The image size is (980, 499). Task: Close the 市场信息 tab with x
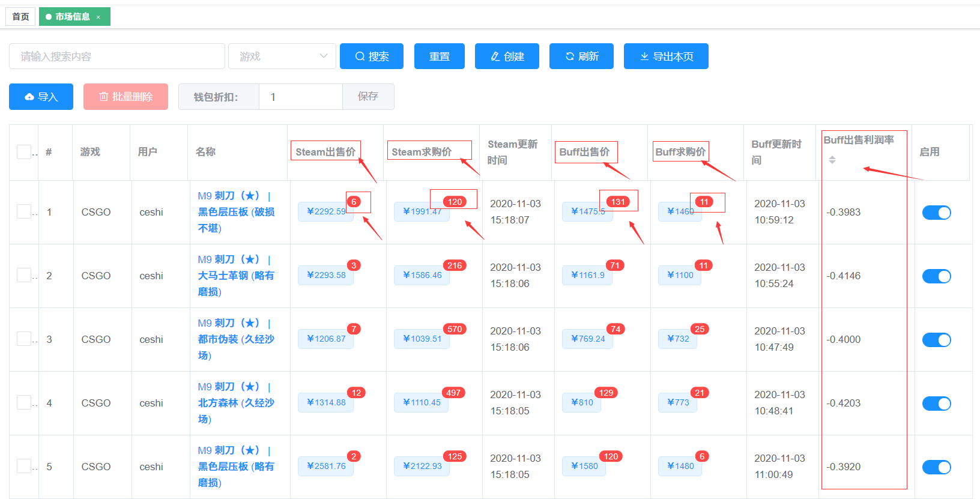(98, 17)
